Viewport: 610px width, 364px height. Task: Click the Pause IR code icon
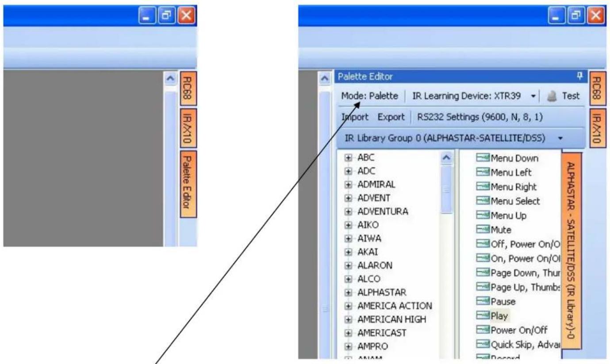pyautogui.click(x=483, y=302)
